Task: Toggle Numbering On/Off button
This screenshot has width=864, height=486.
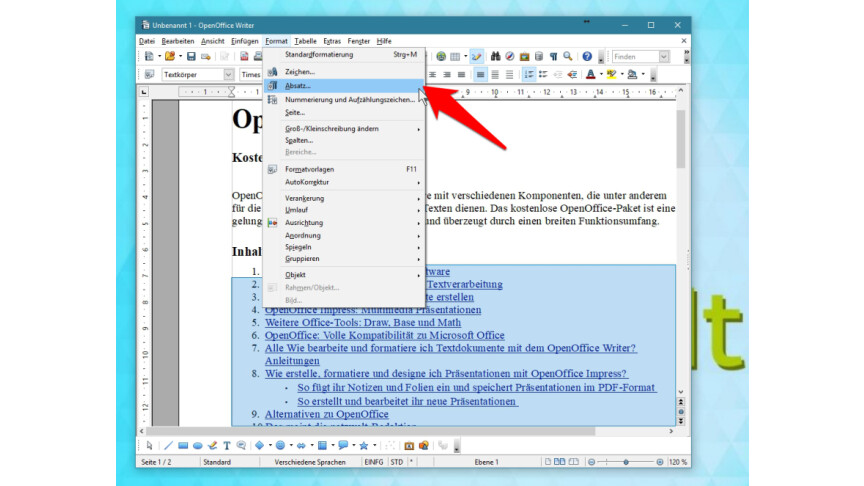Action: pos(528,74)
